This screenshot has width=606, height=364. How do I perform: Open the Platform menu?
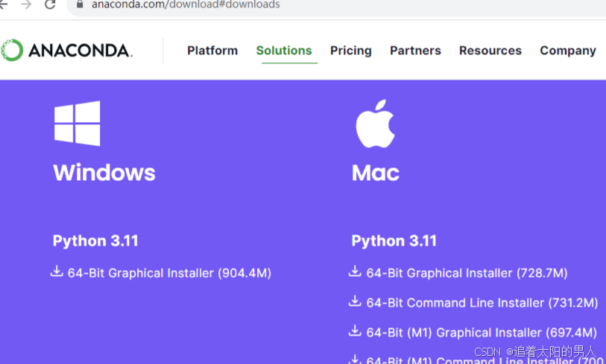(x=212, y=51)
